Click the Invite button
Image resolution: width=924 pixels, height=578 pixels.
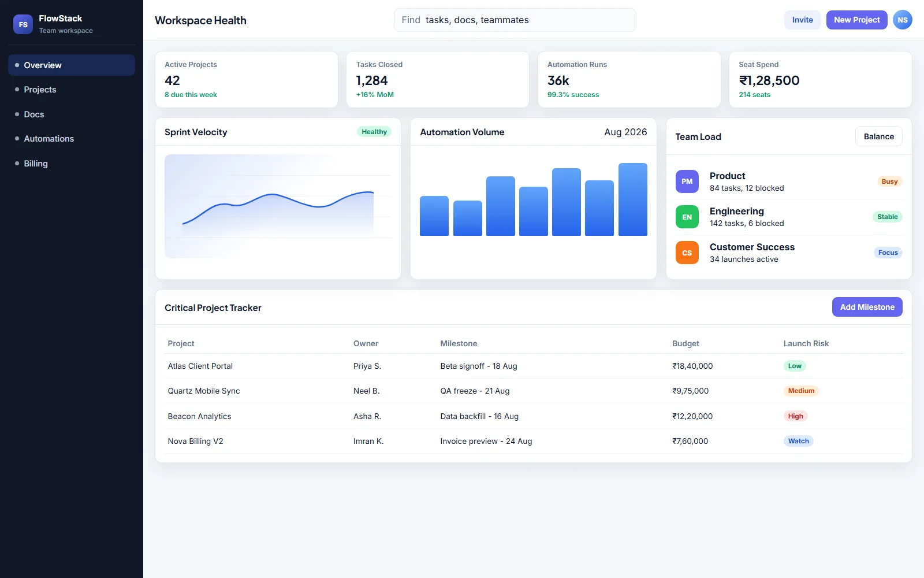pos(802,20)
